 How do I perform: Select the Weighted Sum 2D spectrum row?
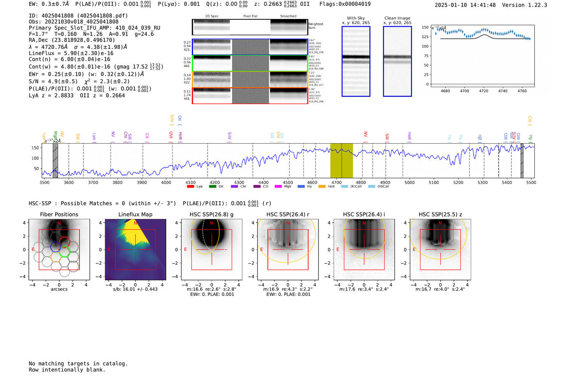point(250,27)
